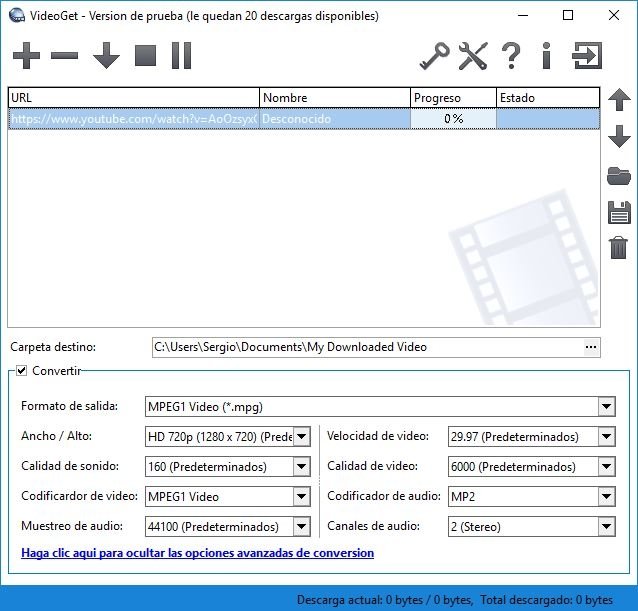Exit via the door arrow icon

click(x=587, y=56)
